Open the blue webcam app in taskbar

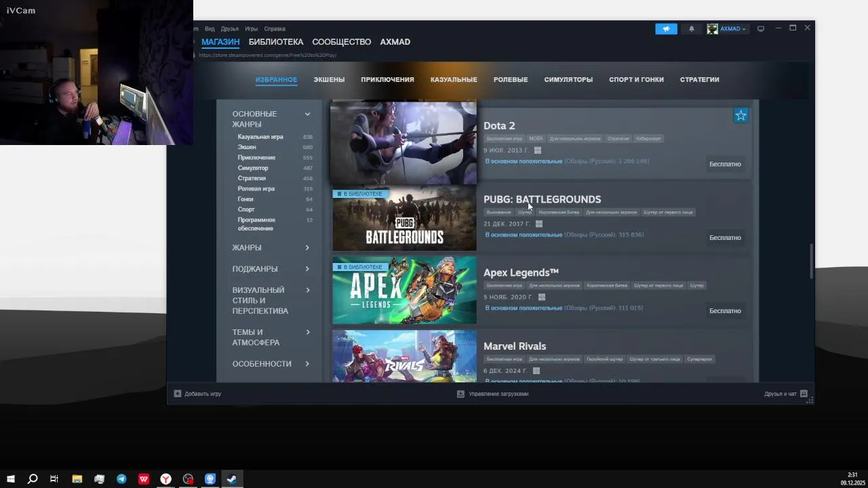point(210,479)
